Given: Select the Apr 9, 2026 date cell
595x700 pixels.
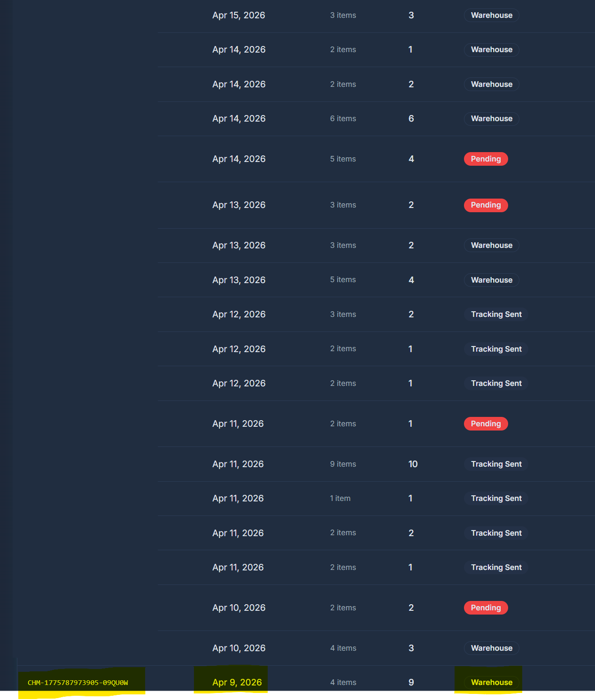Looking at the screenshot, I should [237, 683].
